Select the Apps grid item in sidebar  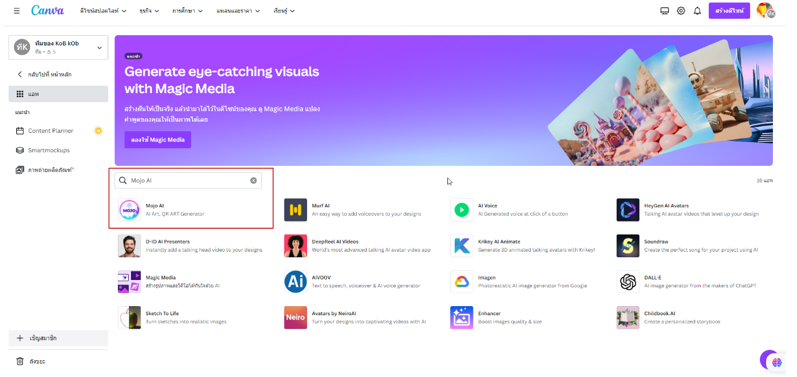(58, 94)
